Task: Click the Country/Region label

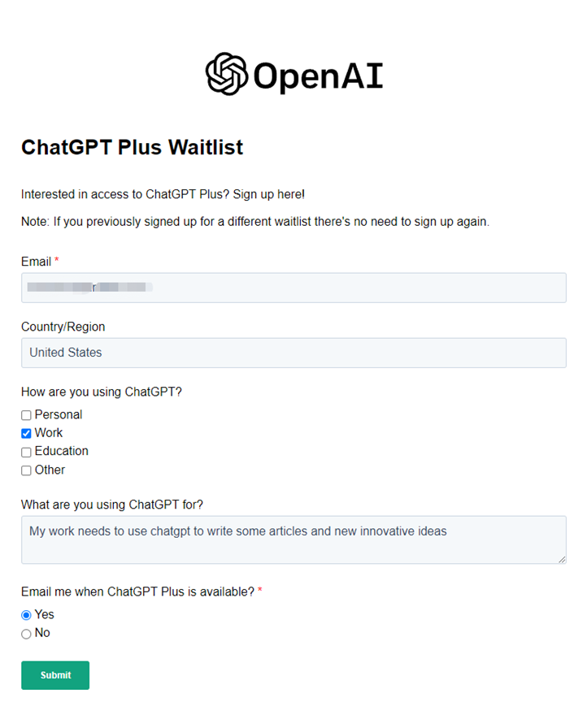Action: click(x=63, y=327)
